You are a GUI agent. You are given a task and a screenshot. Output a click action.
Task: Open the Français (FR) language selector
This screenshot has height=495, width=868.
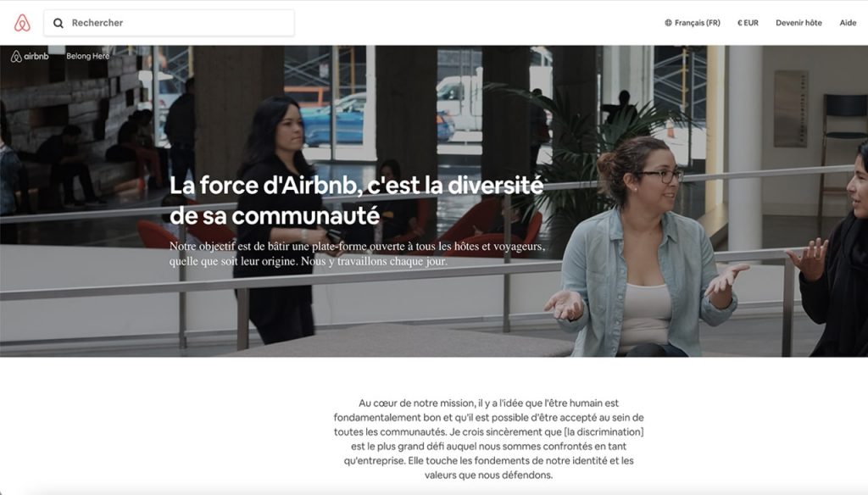pos(693,23)
